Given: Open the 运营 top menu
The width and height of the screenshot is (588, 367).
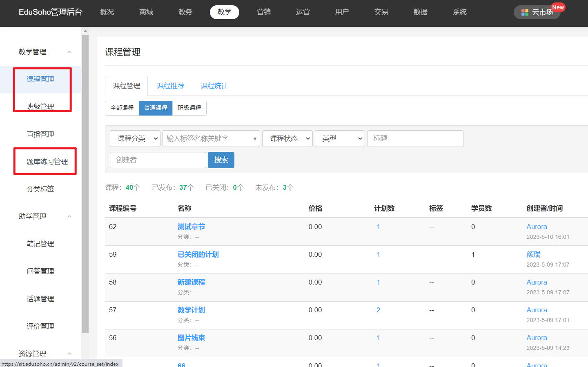Looking at the screenshot, I should coord(303,12).
